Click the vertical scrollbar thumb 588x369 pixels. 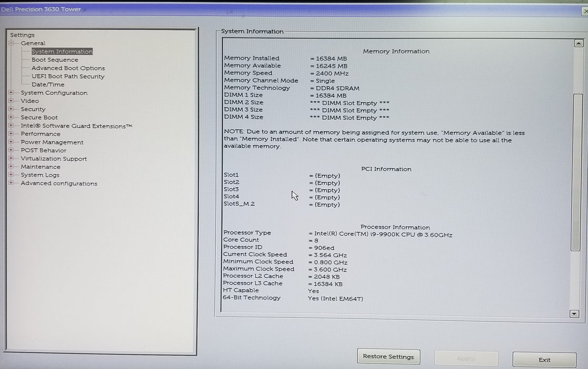click(x=576, y=172)
